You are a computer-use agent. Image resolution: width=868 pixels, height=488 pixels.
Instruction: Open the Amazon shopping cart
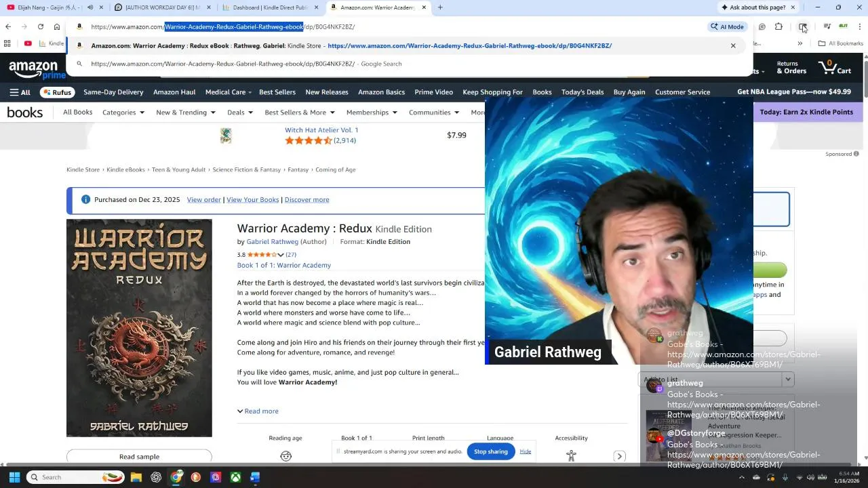(835, 67)
